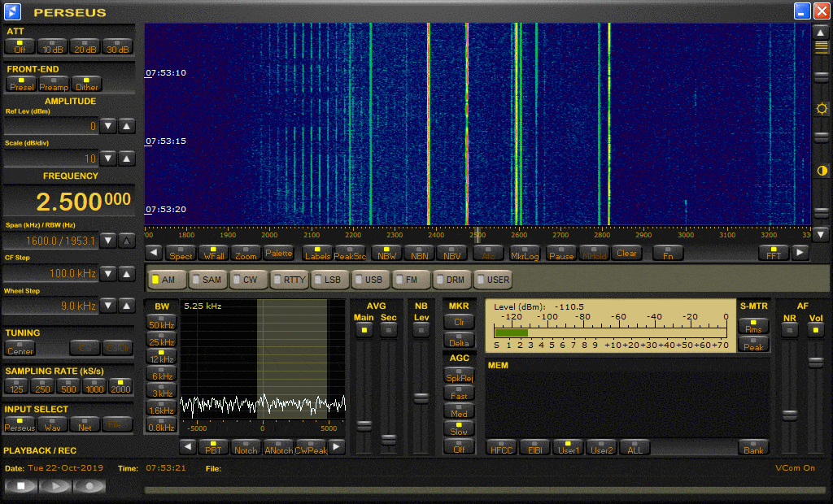Select 2000 kS/s sampling rate
This screenshot has height=504, width=833.
(120, 386)
